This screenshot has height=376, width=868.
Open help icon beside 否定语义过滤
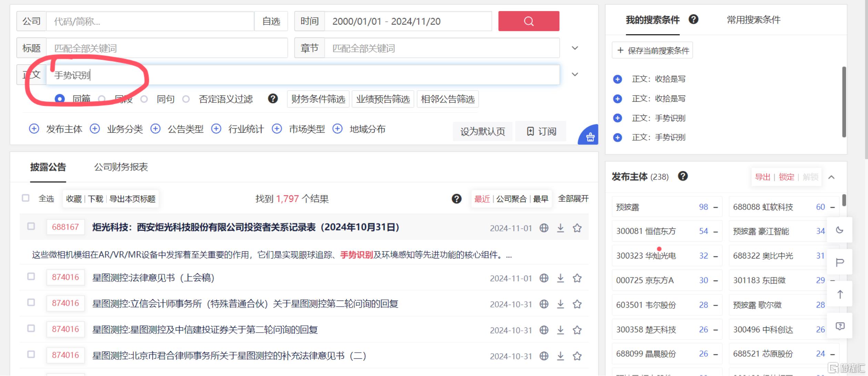point(273,99)
